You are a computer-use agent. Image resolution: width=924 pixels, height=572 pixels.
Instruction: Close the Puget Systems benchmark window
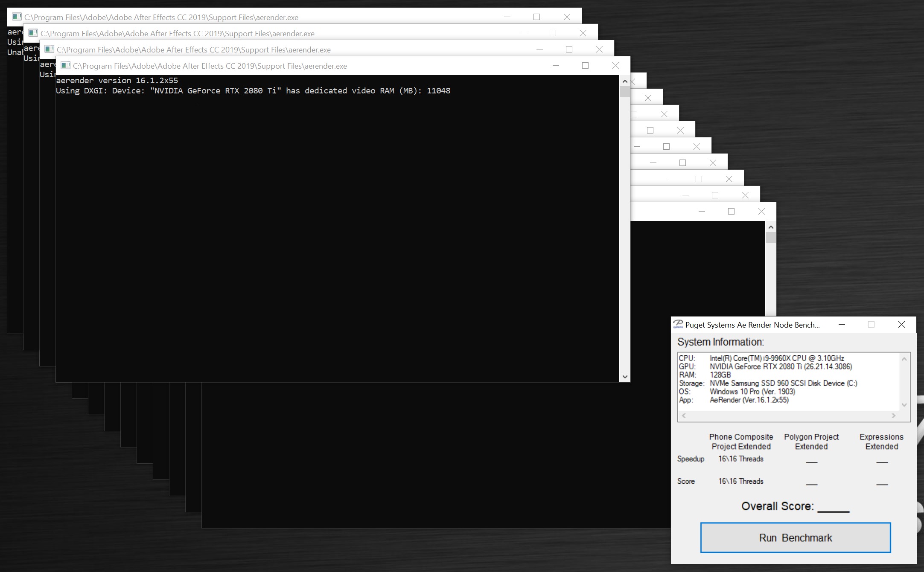coord(901,325)
